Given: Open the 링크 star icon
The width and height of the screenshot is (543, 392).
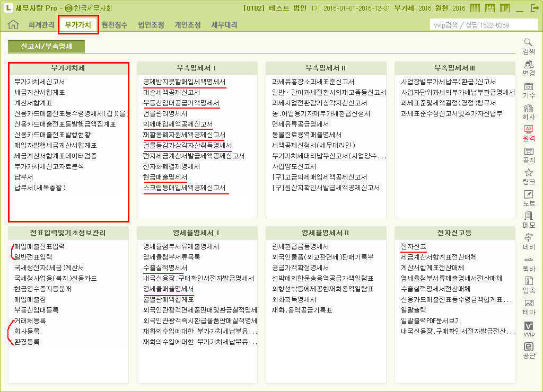Looking at the screenshot, I should pos(529,177).
